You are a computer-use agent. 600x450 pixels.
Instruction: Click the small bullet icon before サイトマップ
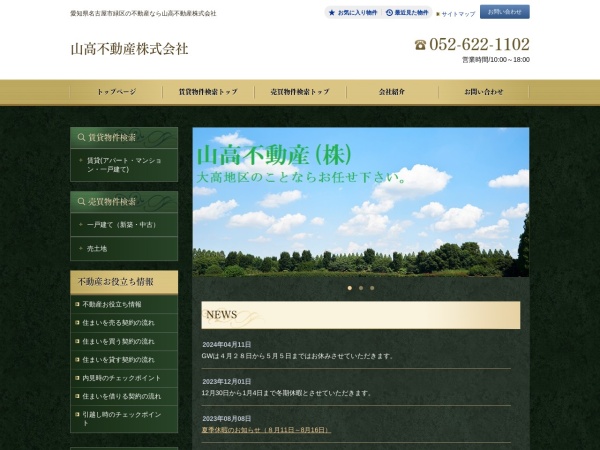(x=438, y=14)
